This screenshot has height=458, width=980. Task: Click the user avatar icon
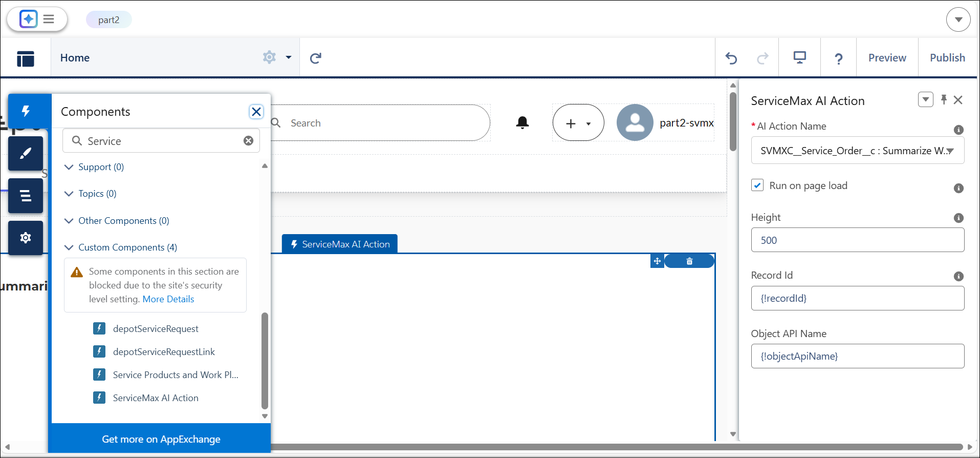635,123
